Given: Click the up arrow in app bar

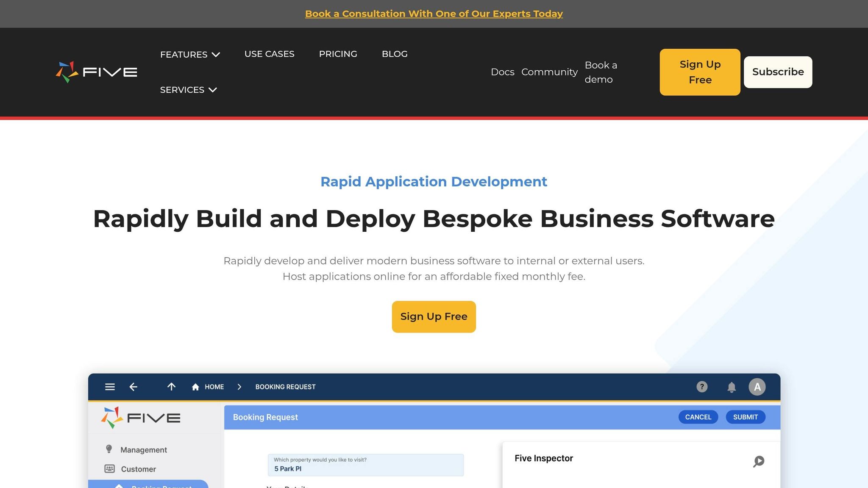Looking at the screenshot, I should pos(171,386).
